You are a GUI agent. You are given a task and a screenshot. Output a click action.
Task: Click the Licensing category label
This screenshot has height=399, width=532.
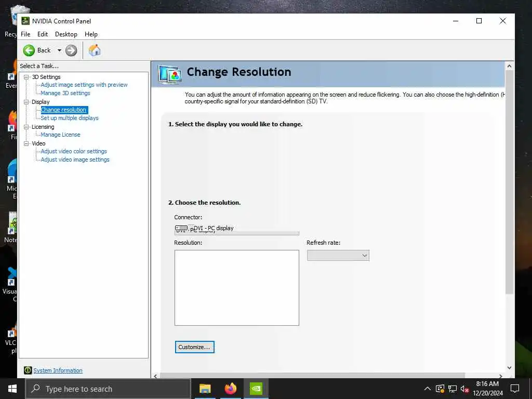click(43, 127)
